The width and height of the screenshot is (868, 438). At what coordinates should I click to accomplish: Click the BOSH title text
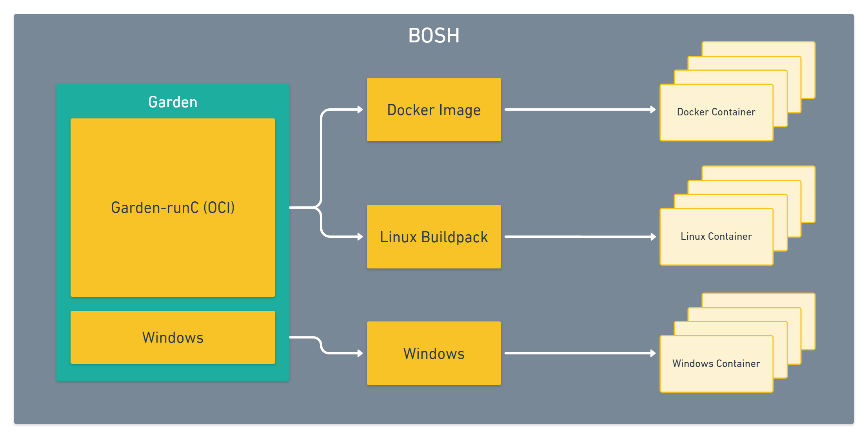click(x=434, y=36)
